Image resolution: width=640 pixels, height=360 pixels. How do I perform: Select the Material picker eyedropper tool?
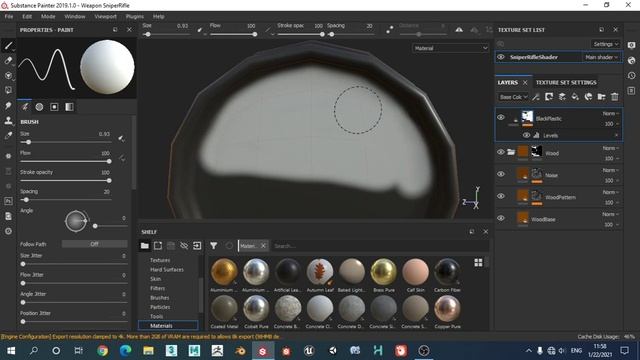[8, 136]
